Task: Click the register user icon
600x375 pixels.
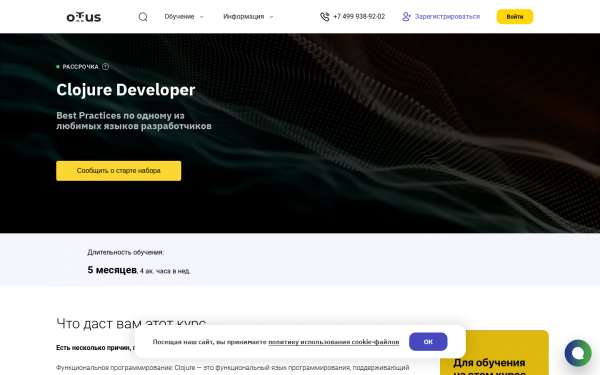Action: [x=406, y=17]
